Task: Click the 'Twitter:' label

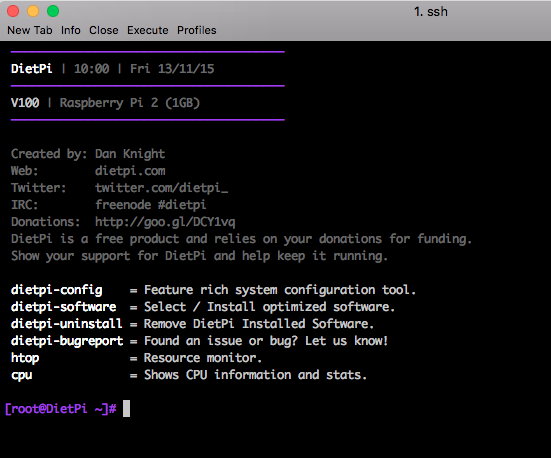Action: pyautogui.click(x=39, y=188)
